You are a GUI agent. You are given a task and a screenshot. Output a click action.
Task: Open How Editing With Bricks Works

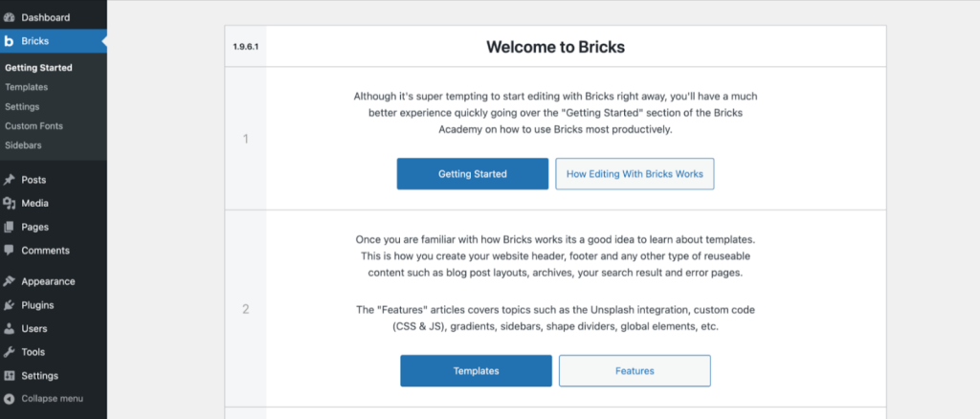(x=635, y=173)
